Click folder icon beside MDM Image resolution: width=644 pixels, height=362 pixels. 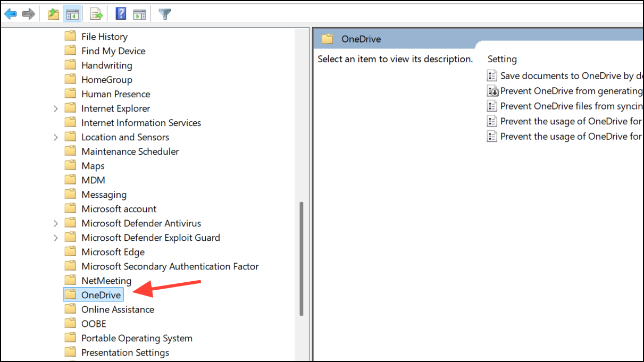point(70,180)
